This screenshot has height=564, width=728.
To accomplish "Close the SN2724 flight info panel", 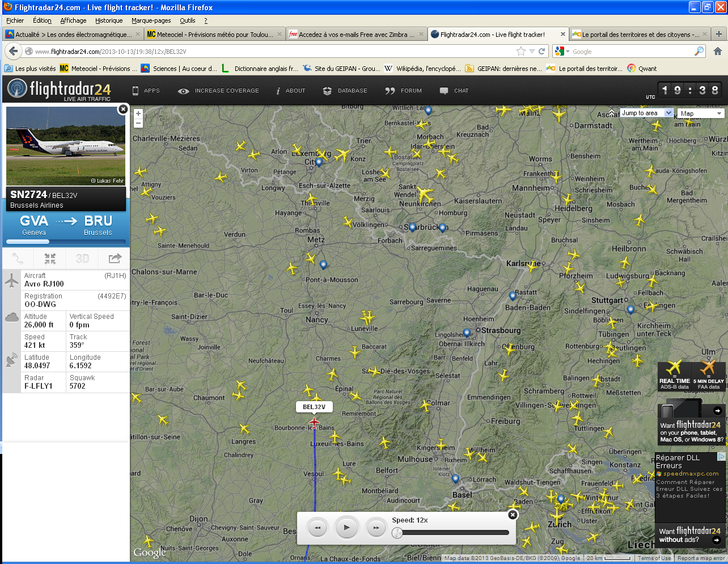I will tap(122, 109).
